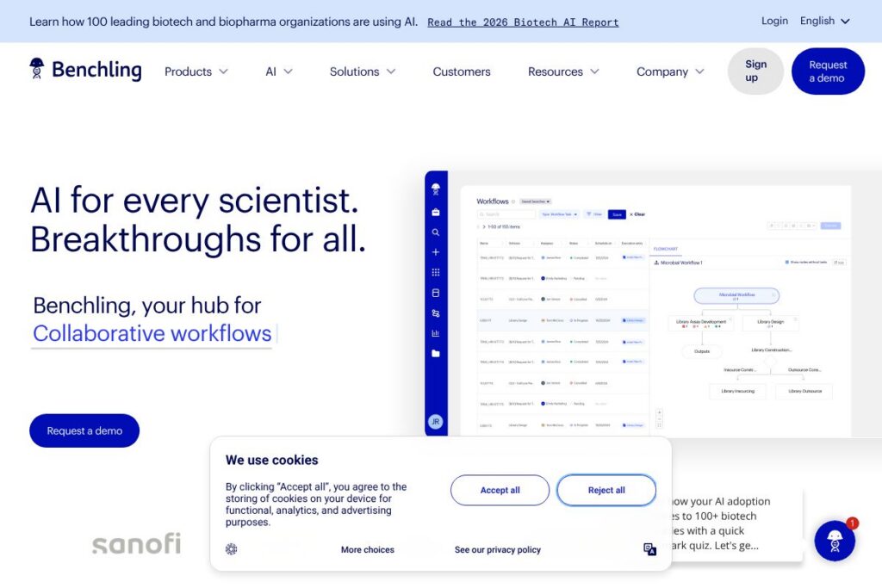The height and width of the screenshot is (588, 882).
Task: Open the English language selector
Action: coord(824,21)
